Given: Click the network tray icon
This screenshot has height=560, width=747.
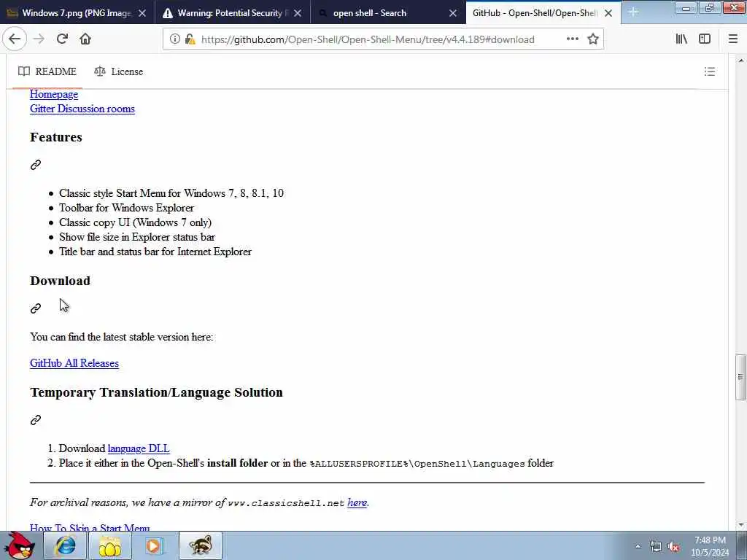Looking at the screenshot, I should point(656,547).
